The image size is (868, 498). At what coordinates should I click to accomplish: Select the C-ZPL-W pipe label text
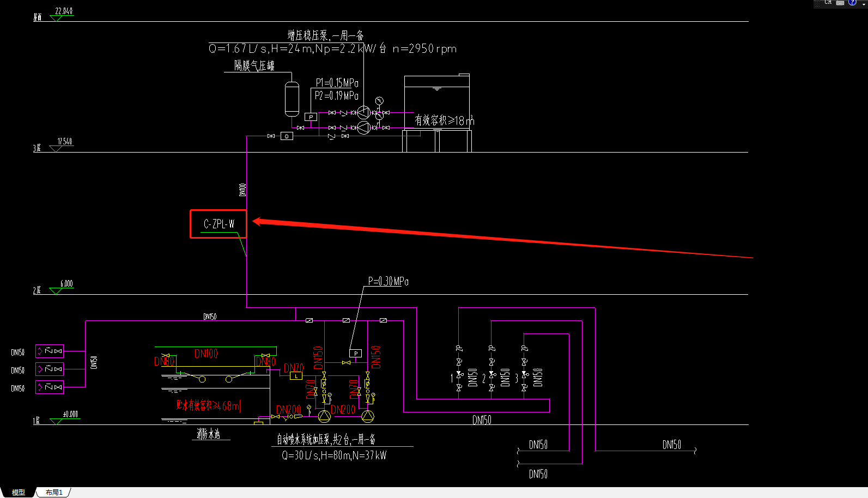click(x=219, y=224)
